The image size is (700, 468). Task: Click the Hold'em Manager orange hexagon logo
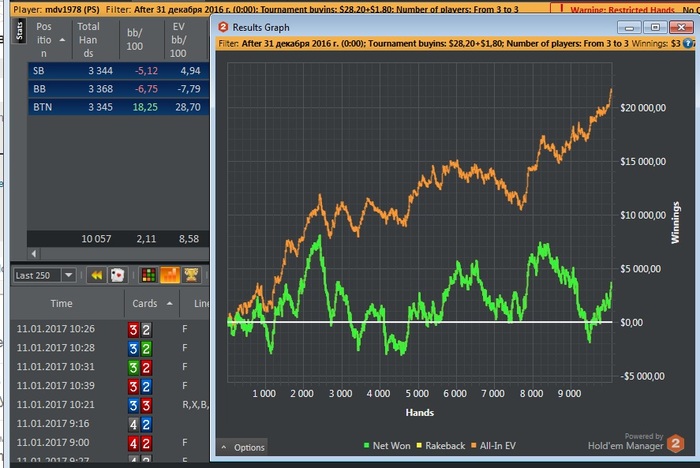[675, 443]
